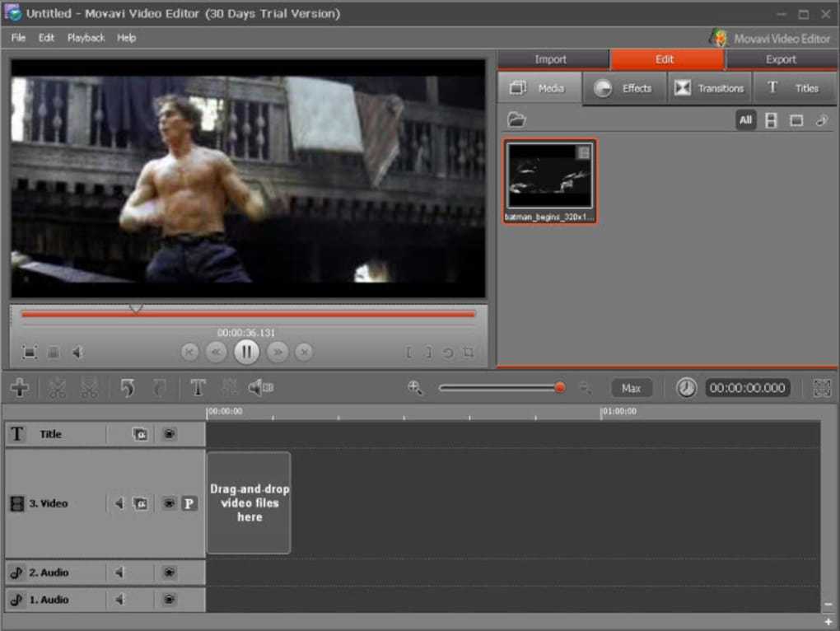Toggle visibility of the Title track
Viewport: 840px width, 631px height.
tap(170, 434)
